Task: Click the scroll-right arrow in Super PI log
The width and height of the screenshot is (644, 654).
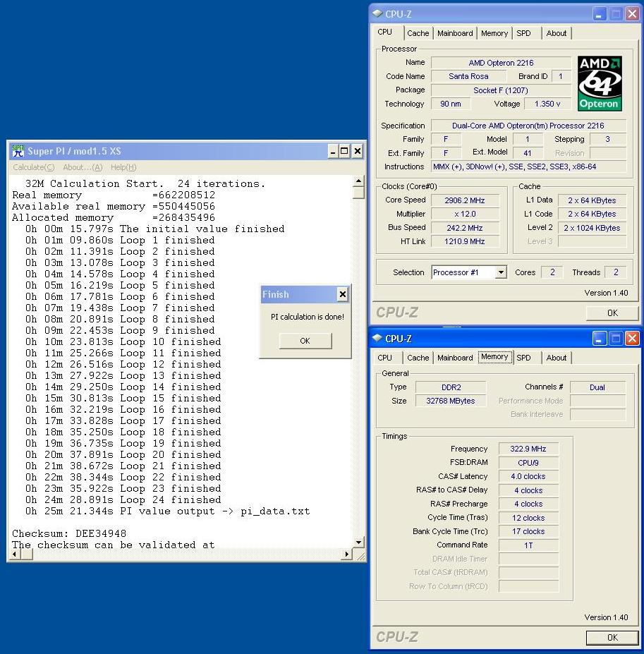Action: point(346,555)
